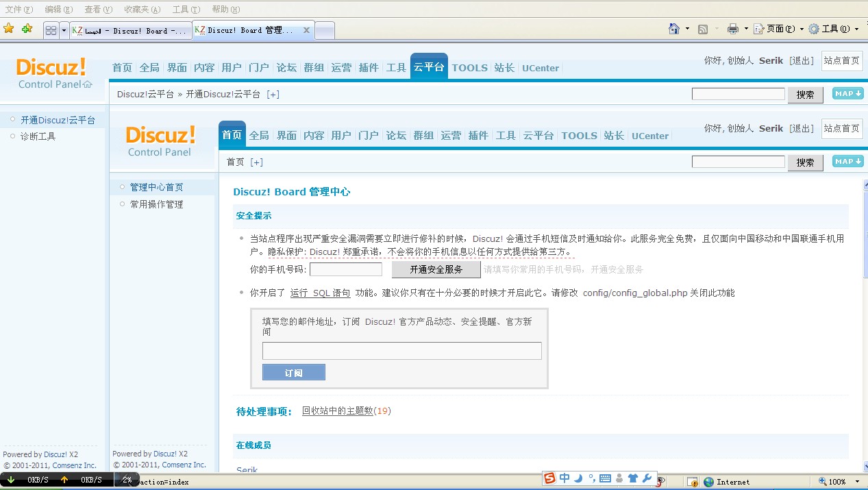Close the active Discuz! Board 管理 tab
This screenshot has width=868, height=490.
pos(306,30)
